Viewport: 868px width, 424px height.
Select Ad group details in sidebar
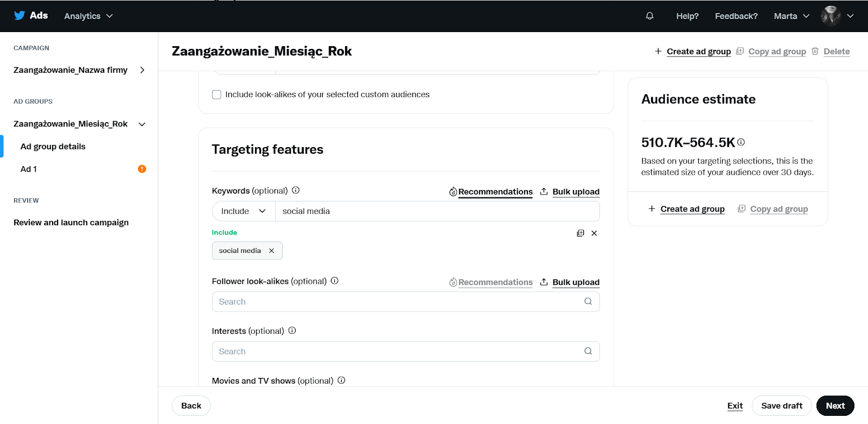coord(53,147)
